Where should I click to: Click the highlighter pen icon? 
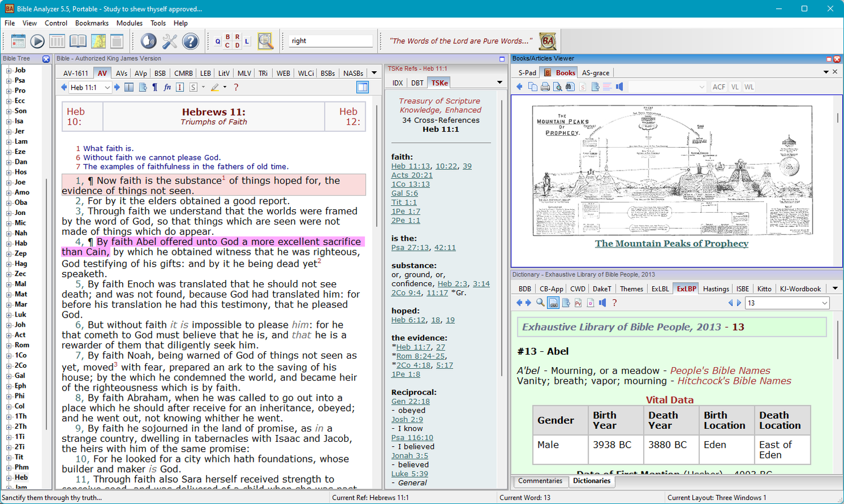(214, 87)
